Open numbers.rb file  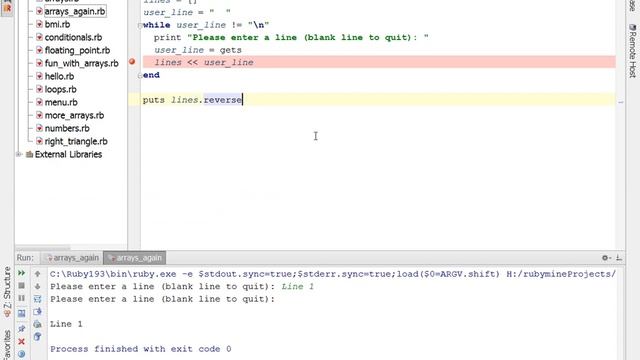67,129
